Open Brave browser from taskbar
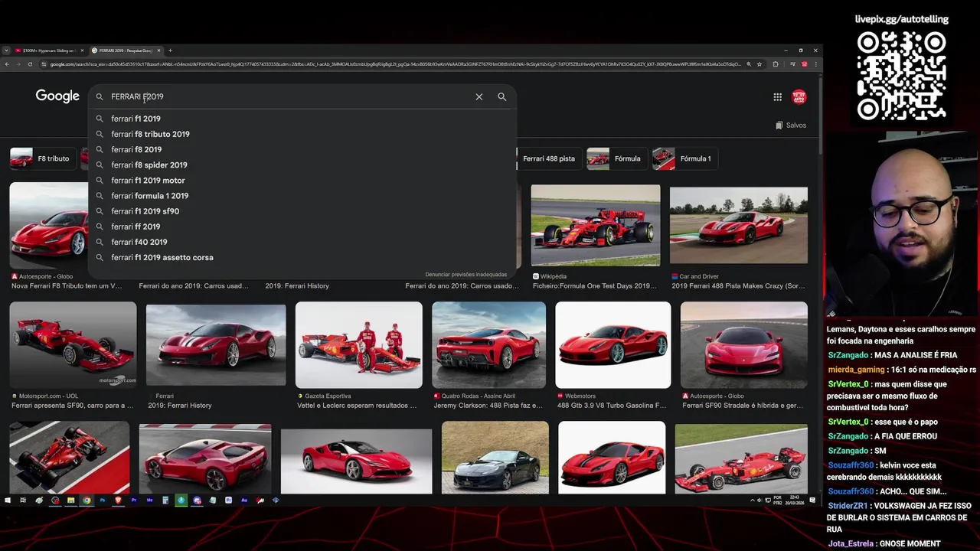This screenshot has height=551, width=980. (118, 500)
